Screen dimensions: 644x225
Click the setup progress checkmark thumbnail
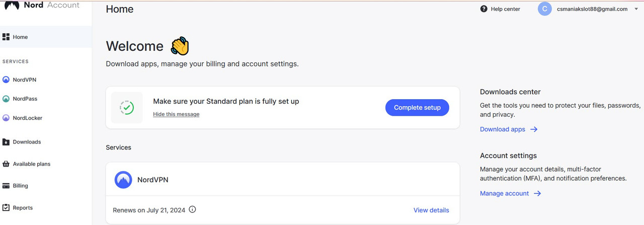[x=127, y=107]
